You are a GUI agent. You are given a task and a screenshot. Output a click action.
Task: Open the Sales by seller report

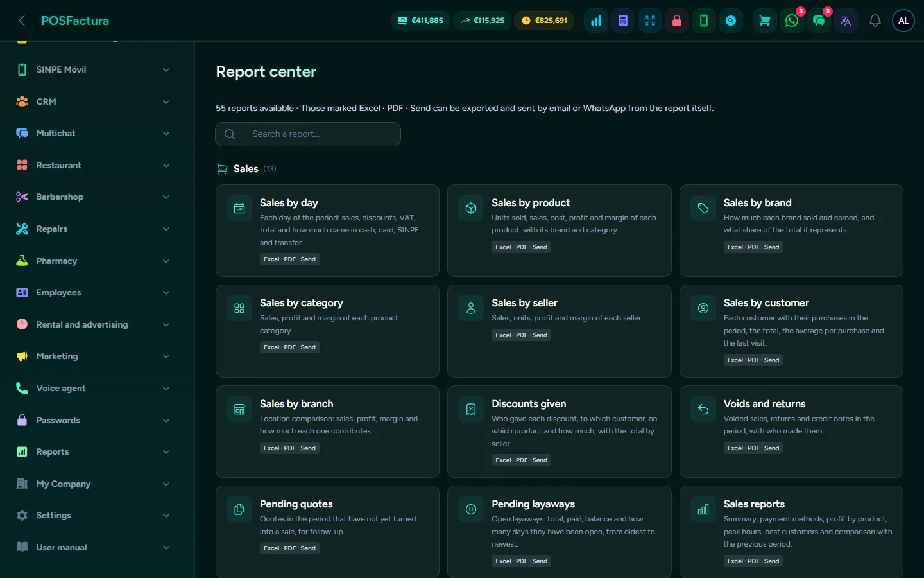click(x=560, y=331)
